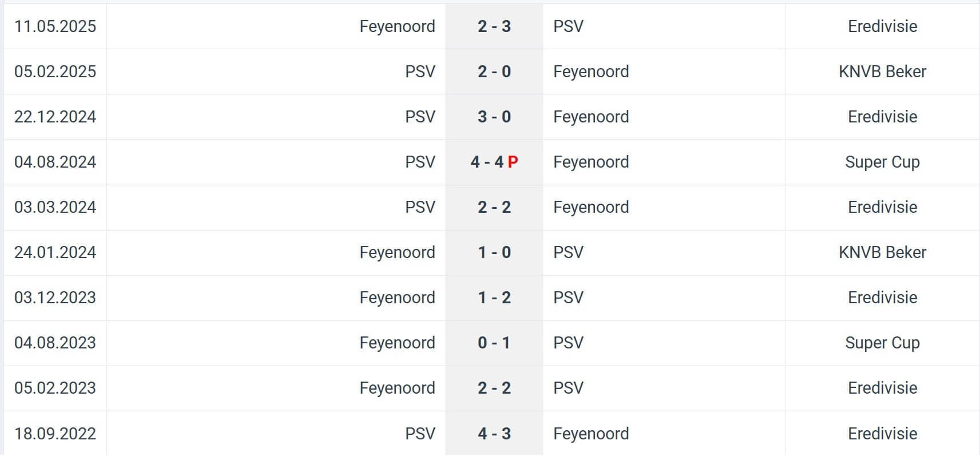Click KNVB Beker for the 24.01.2024 match
This screenshot has height=456, width=980.
[x=882, y=252]
